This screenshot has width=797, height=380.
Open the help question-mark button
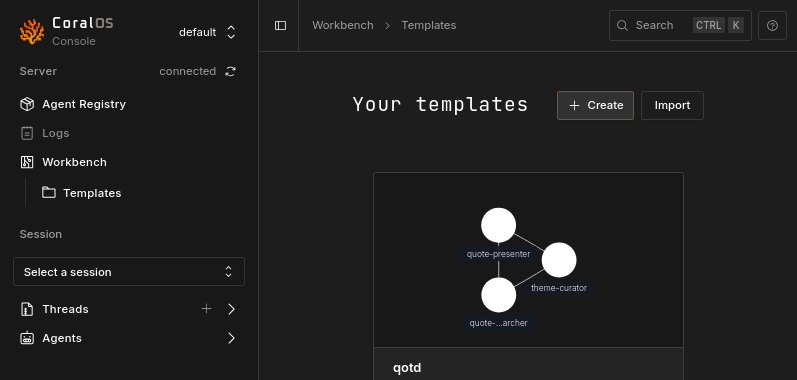(x=772, y=25)
